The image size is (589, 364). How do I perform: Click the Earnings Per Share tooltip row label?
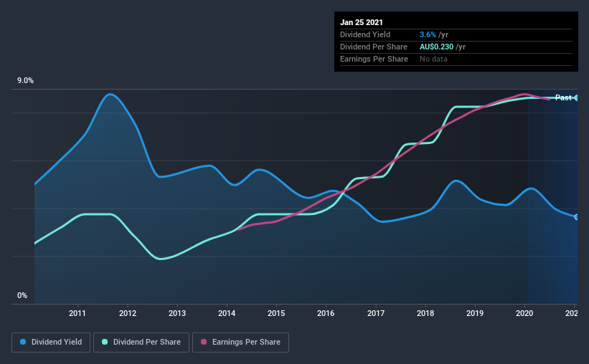pyautogui.click(x=374, y=59)
